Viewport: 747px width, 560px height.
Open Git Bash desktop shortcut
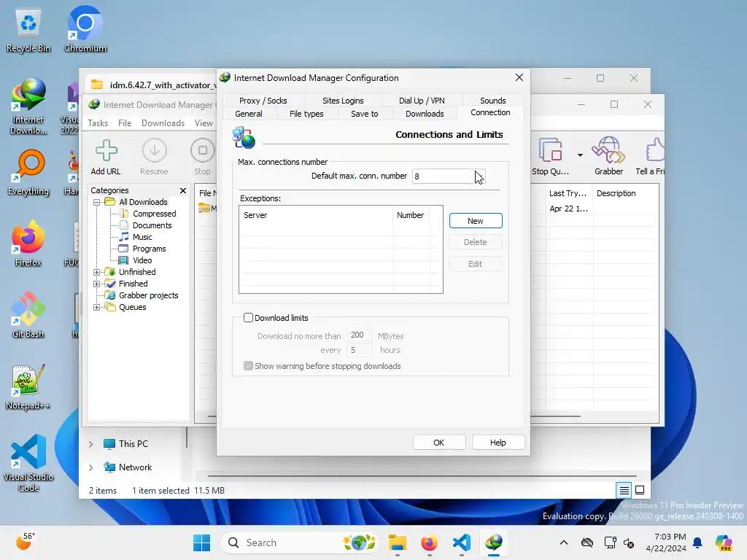[x=28, y=315]
